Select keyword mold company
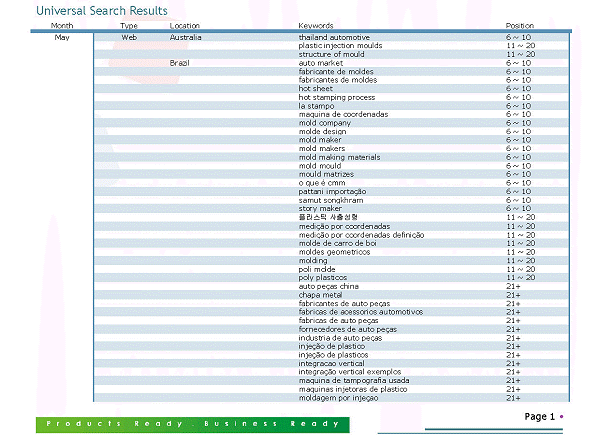The height and width of the screenshot is (443, 600). pos(324,123)
